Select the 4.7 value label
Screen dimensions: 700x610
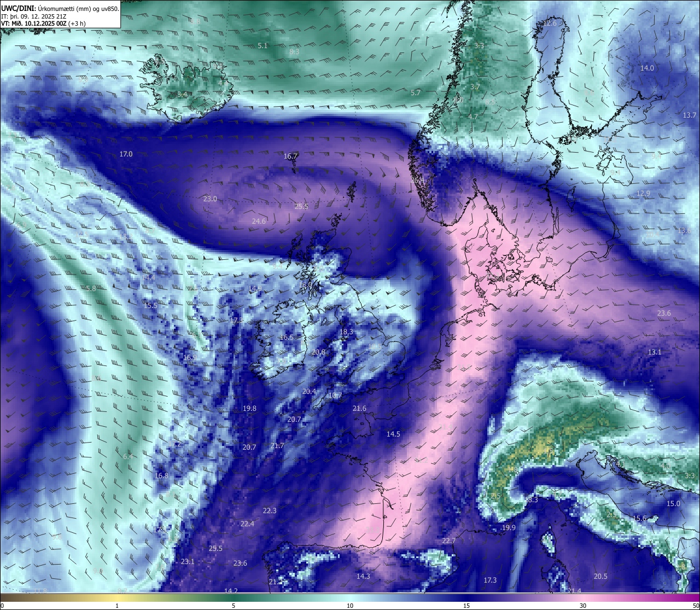(473, 117)
